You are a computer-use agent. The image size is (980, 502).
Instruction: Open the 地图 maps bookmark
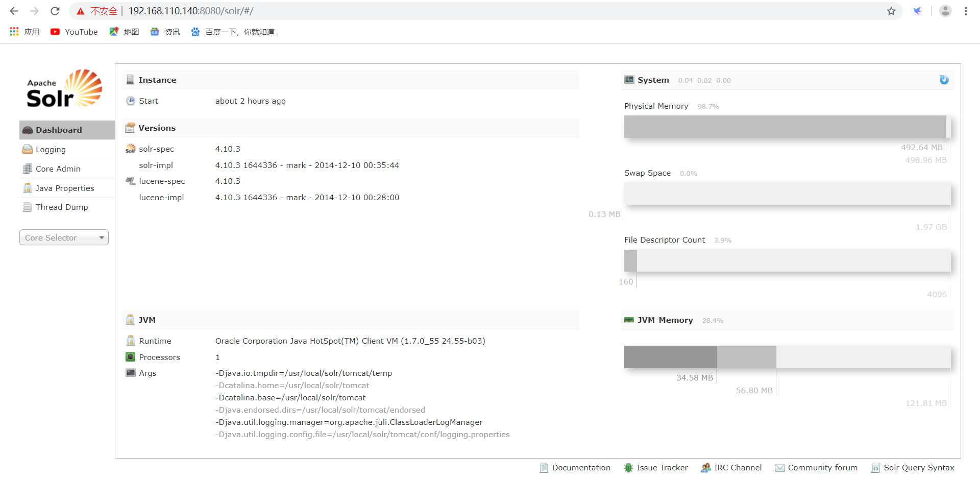pos(124,32)
